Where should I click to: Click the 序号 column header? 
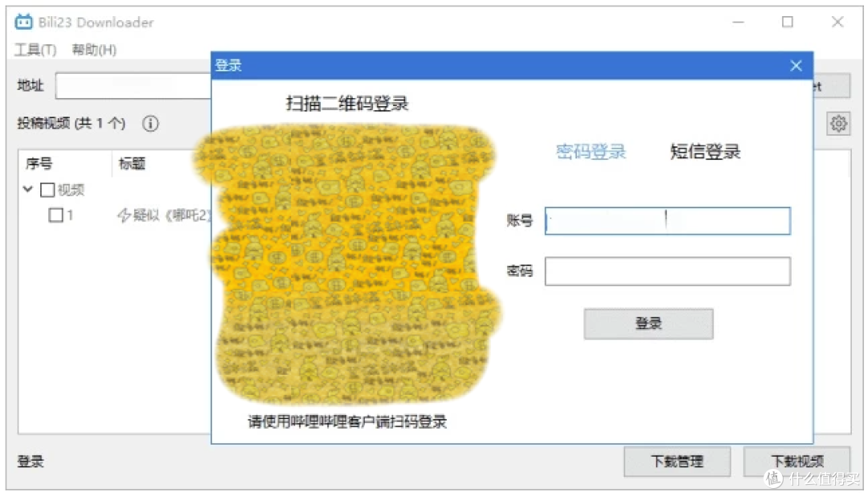pyautogui.click(x=39, y=163)
